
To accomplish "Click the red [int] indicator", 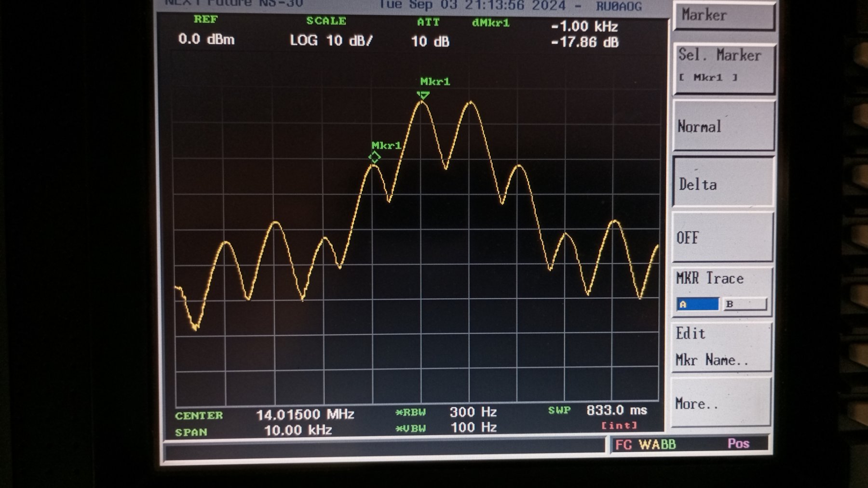I will [x=619, y=425].
